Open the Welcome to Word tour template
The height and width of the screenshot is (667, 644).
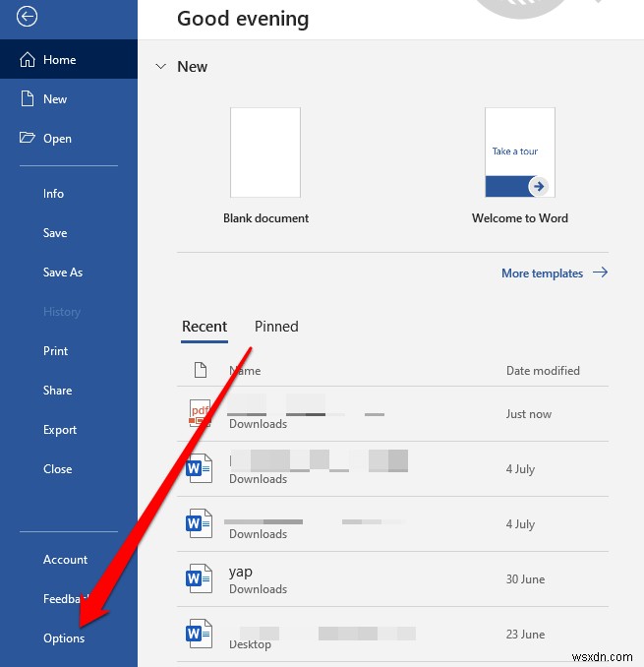point(520,152)
